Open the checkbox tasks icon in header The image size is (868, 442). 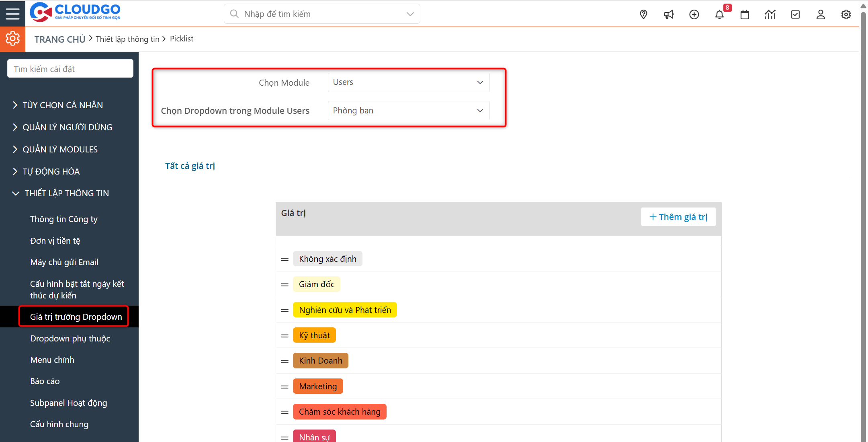point(795,14)
